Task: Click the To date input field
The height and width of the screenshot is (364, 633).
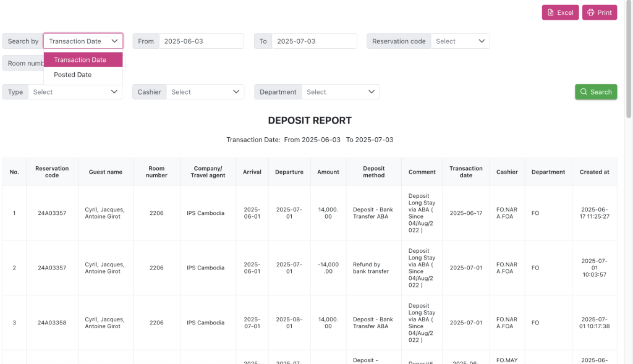Action: pyautogui.click(x=314, y=41)
